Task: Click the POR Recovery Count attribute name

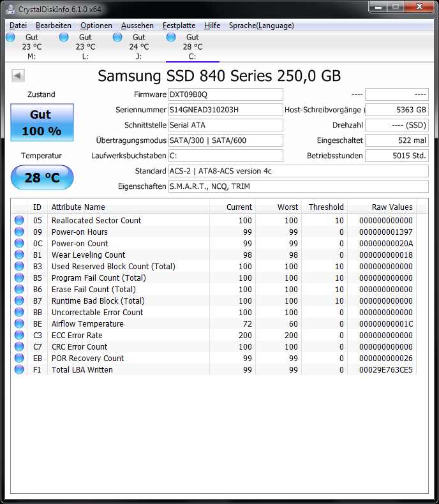Action: [x=87, y=358]
